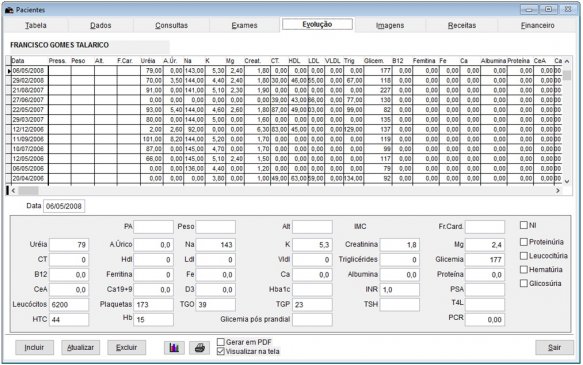
Task: Enable the Glicosúria checkbox
Action: pyautogui.click(x=524, y=283)
